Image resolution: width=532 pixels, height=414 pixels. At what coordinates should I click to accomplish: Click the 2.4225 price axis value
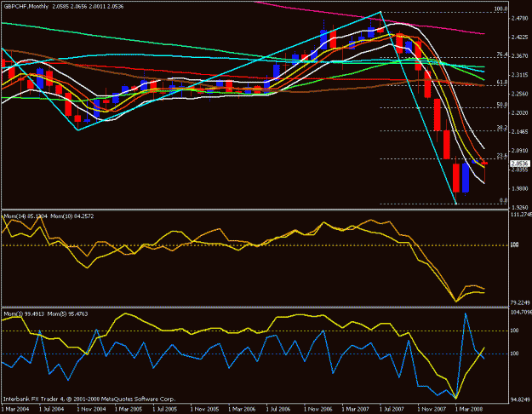coord(520,37)
